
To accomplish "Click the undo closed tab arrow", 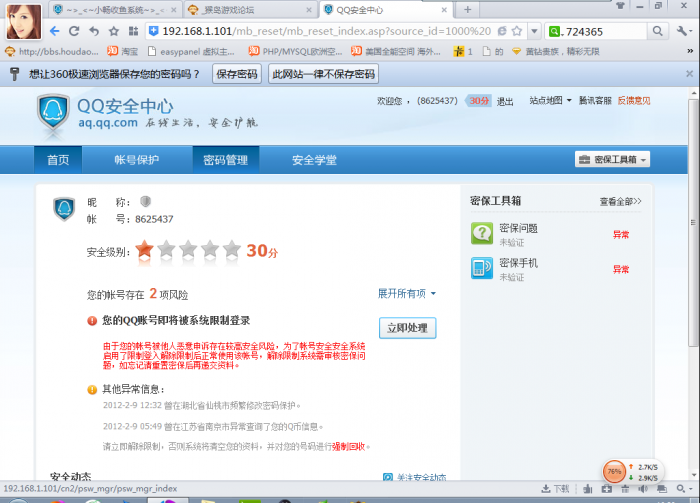I will point(94,31).
